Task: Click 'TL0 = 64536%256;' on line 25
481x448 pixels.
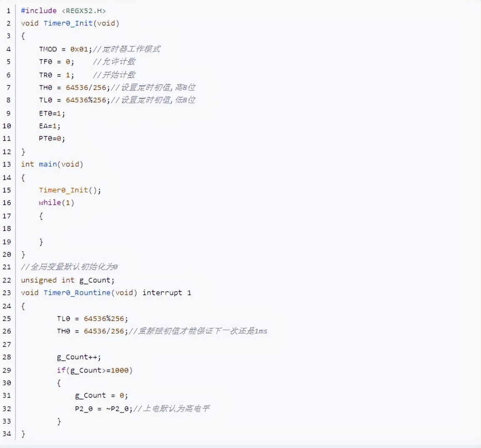Action: (93, 319)
